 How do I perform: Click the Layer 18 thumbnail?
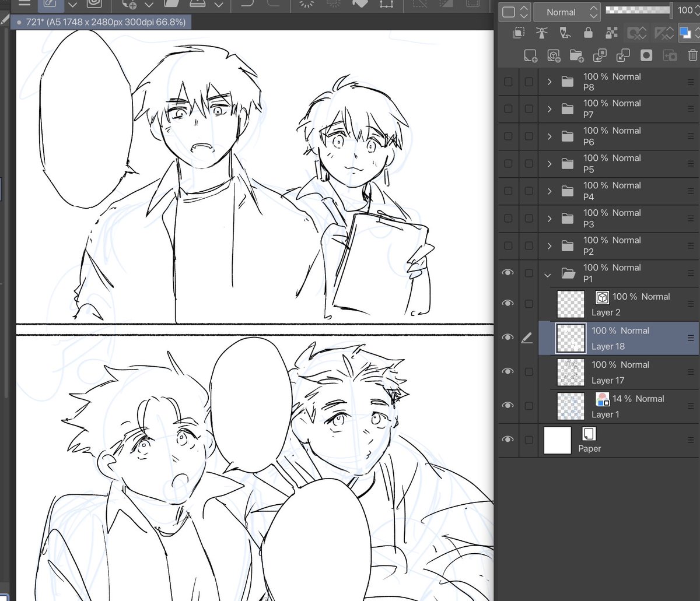coord(571,338)
